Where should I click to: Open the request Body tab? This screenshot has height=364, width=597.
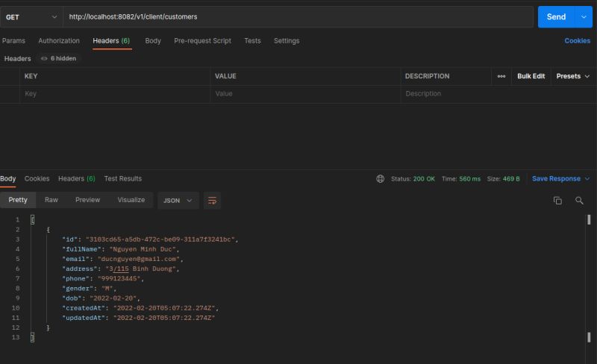point(153,41)
